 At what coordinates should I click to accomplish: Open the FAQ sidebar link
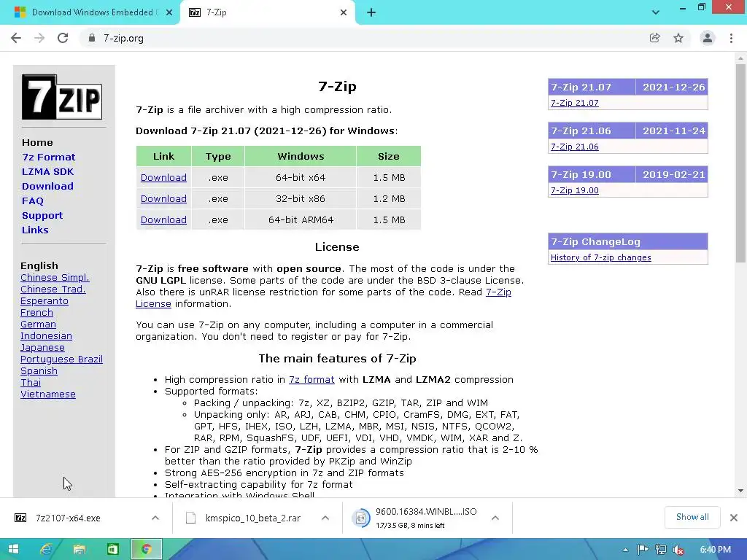click(32, 201)
